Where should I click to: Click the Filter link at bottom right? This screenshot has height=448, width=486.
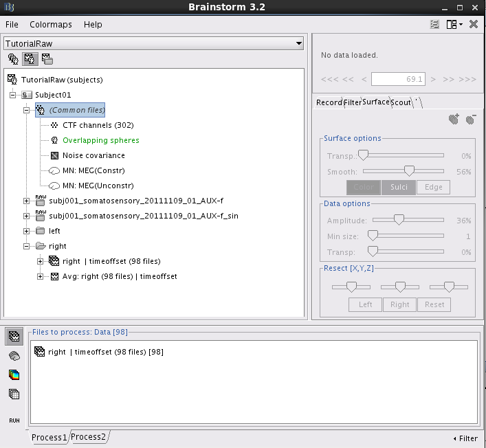(465, 438)
